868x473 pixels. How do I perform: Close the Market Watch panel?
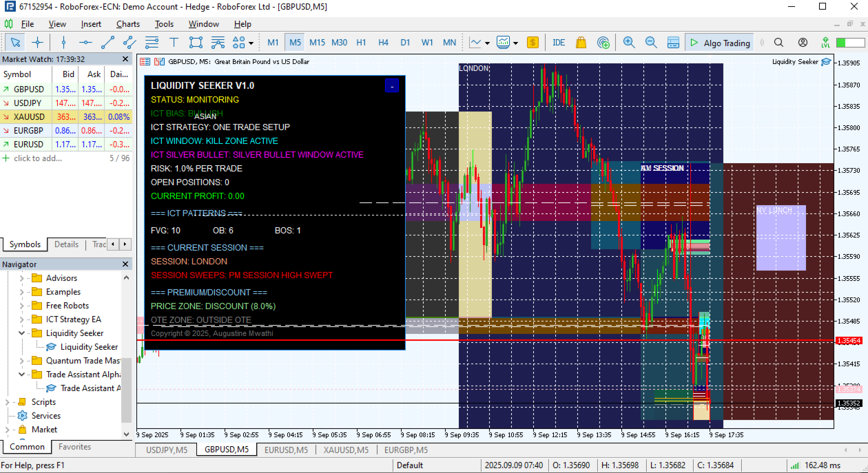click(125, 59)
